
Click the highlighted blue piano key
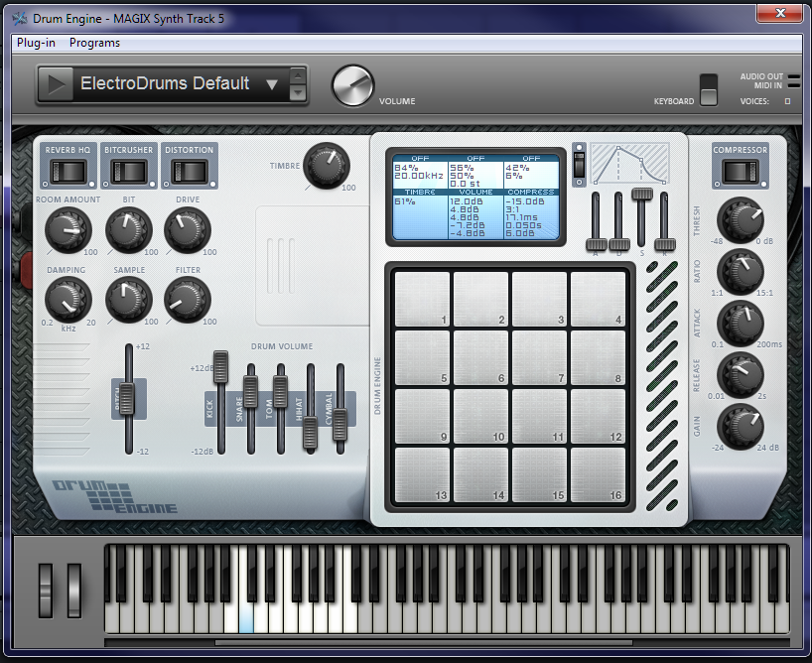[x=246, y=619]
